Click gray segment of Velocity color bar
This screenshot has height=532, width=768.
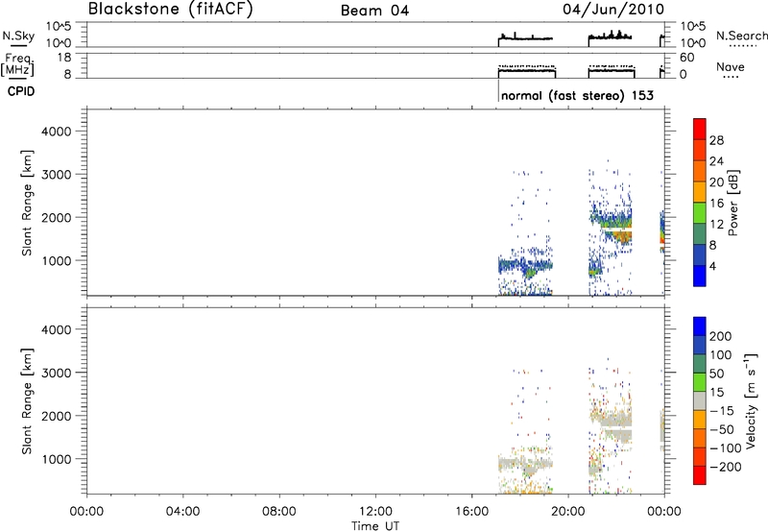700,400
